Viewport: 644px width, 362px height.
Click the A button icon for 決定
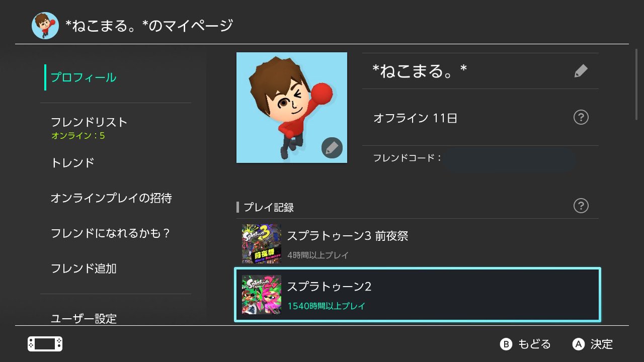coord(579,344)
